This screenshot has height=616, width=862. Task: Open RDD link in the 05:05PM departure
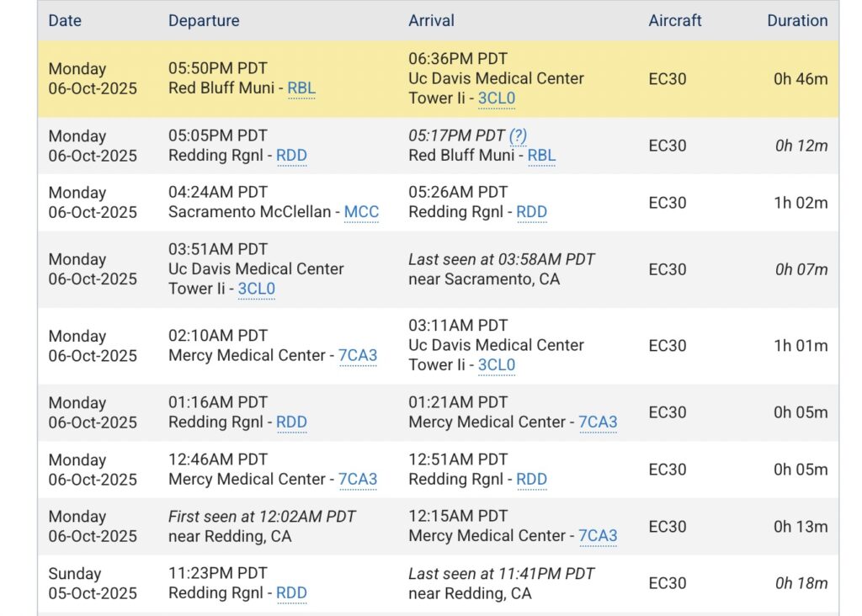click(x=291, y=155)
